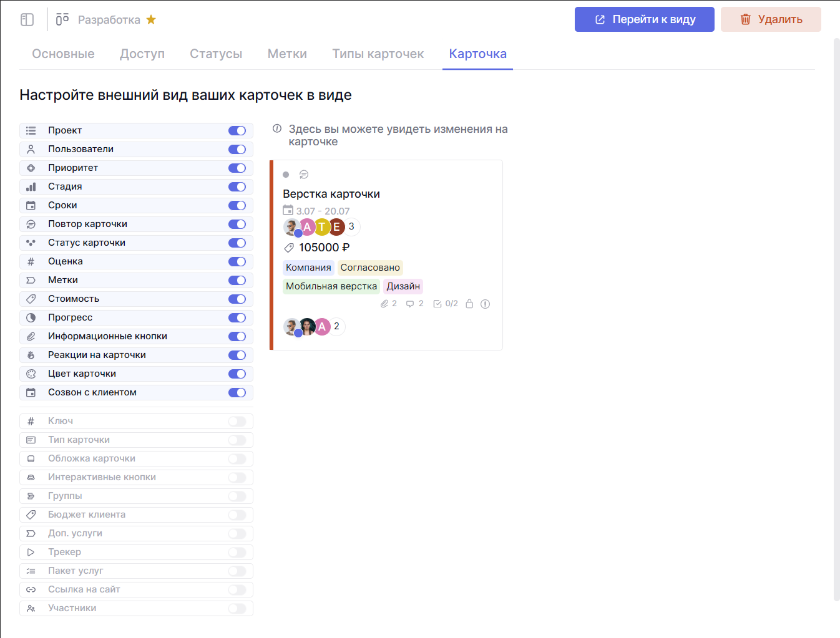Enable the Тип карточки toggle
This screenshot has width=840, height=638.
pos(237,440)
